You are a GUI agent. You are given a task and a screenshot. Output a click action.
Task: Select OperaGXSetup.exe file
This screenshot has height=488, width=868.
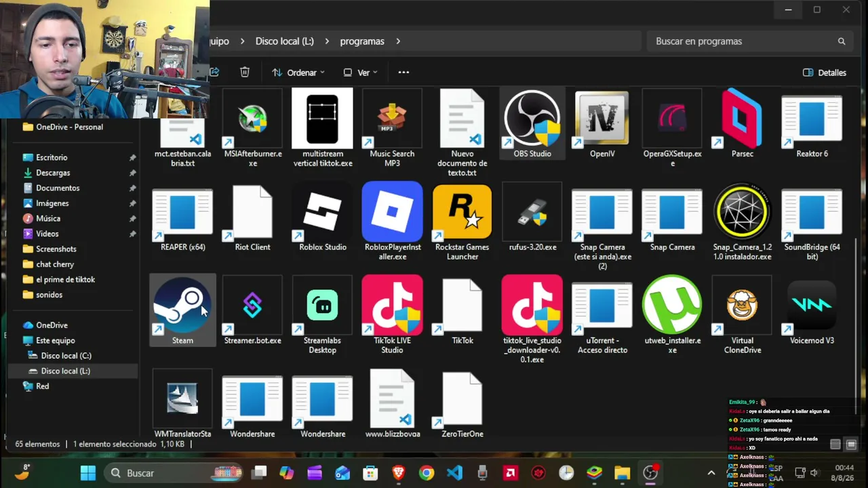[672, 128]
